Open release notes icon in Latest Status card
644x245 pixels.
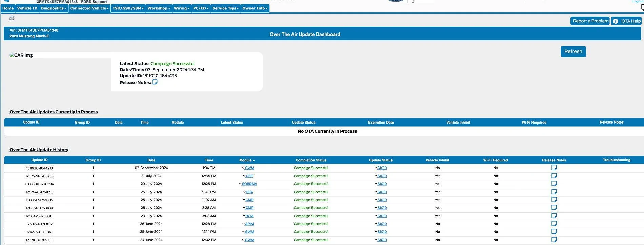(155, 82)
